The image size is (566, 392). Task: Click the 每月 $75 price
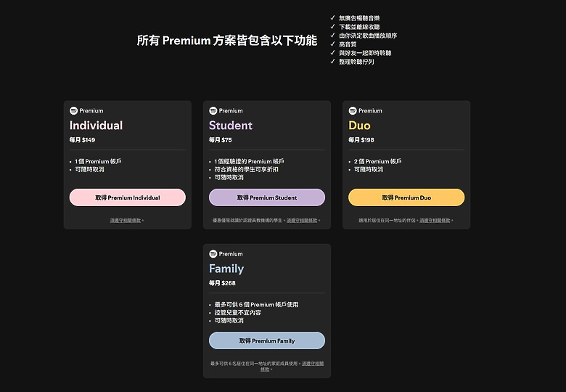(220, 139)
